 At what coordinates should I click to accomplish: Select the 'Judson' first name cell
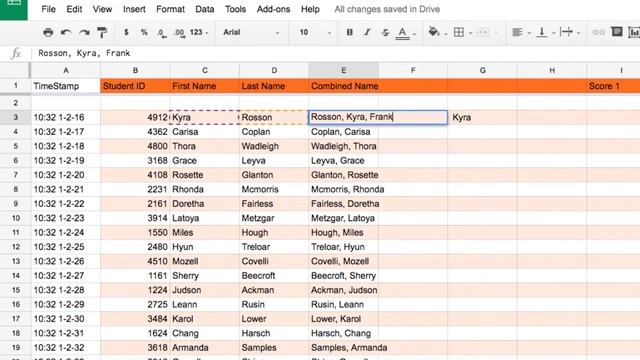204,290
